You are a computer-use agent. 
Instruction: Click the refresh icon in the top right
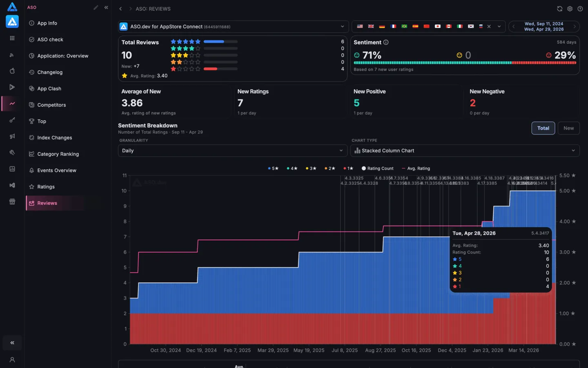coord(560,9)
